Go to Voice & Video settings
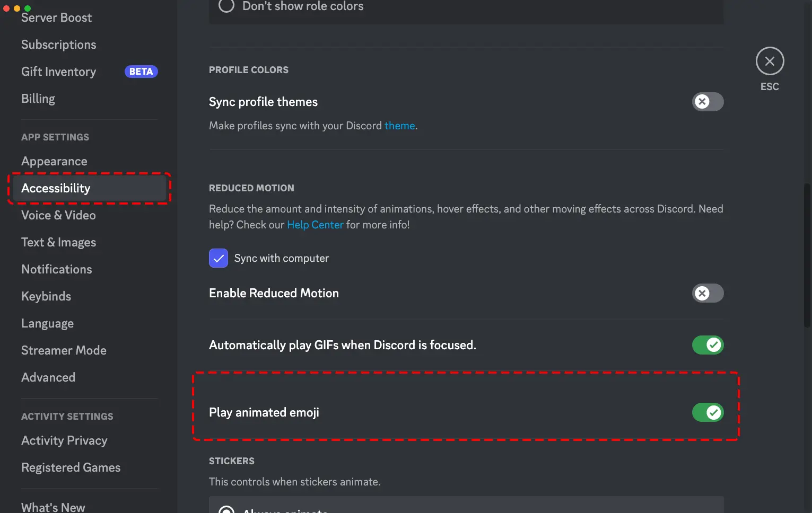 tap(58, 215)
